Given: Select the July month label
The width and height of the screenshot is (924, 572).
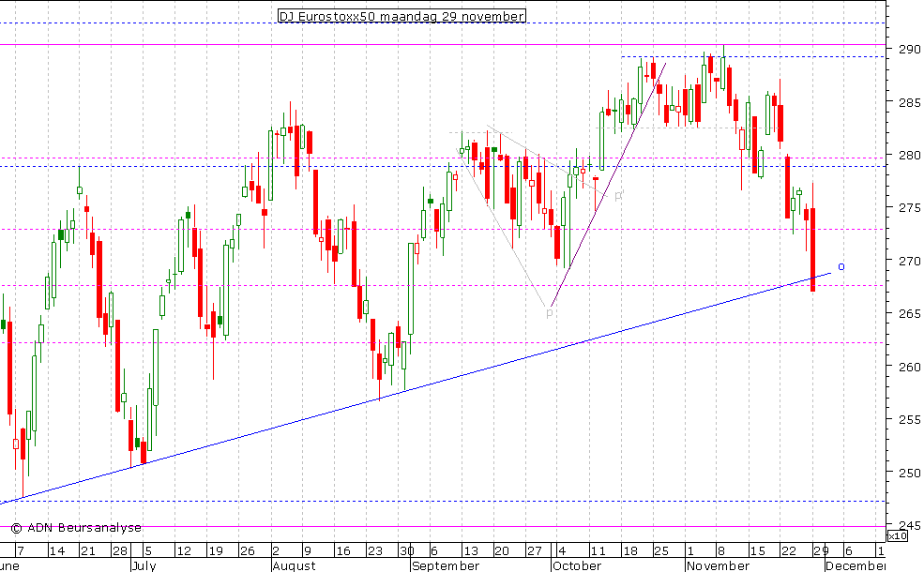Looking at the screenshot, I should click(144, 565).
